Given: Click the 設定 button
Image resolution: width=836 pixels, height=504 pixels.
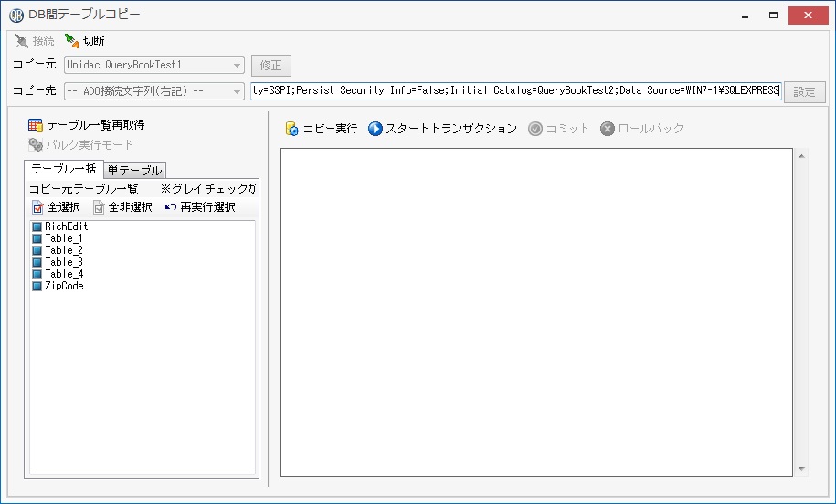Looking at the screenshot, I should point(805,91).
